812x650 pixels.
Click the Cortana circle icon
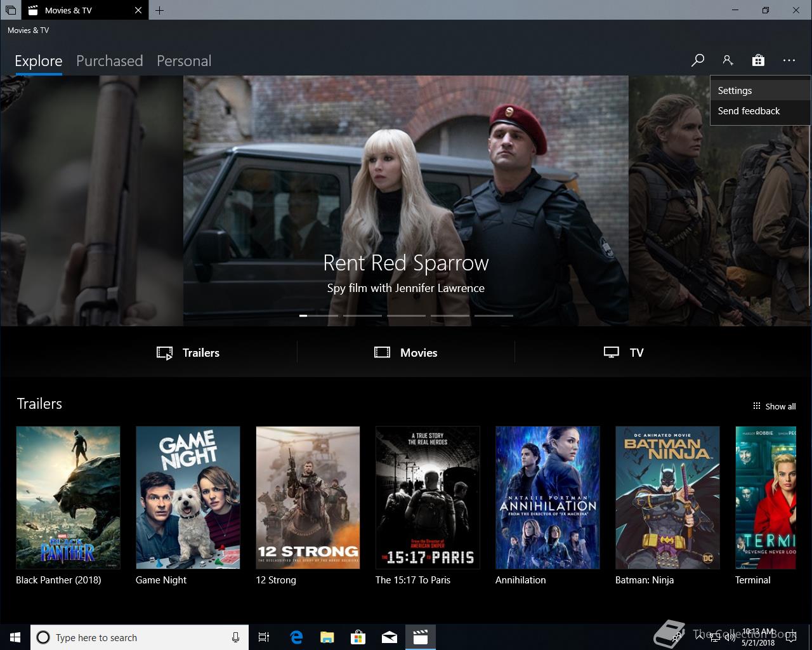click(43, 637)
